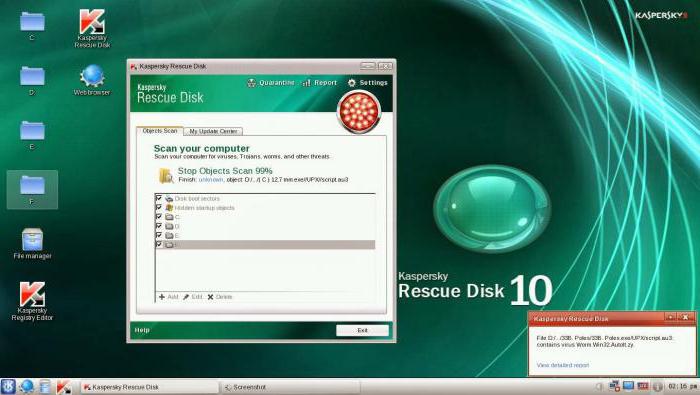Open the File manager desktop icon

tap(32, 244)
